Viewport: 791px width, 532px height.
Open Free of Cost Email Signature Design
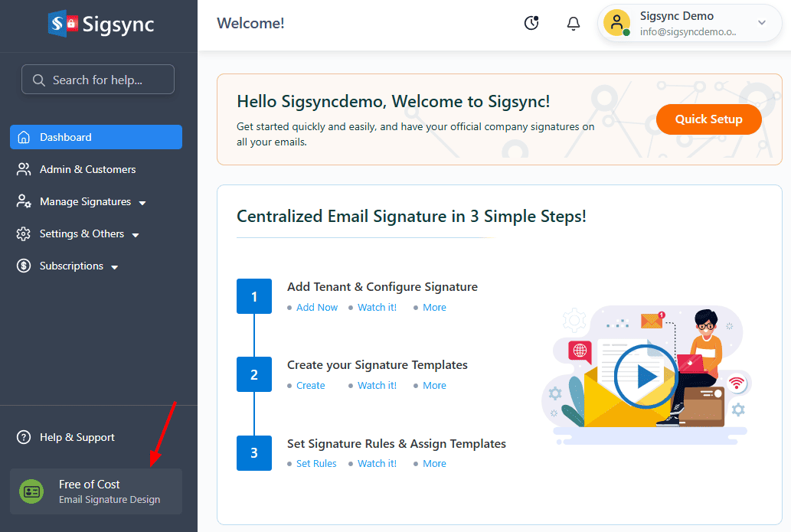point(96,491)
